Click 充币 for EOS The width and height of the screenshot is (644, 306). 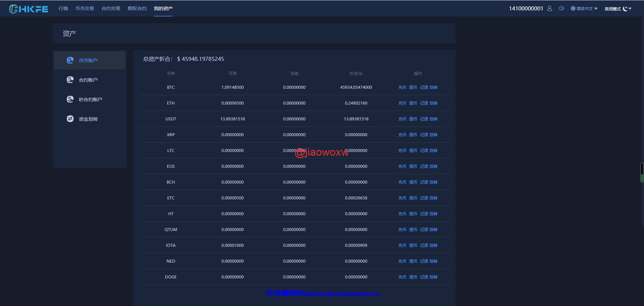click(x=402, y=166)
